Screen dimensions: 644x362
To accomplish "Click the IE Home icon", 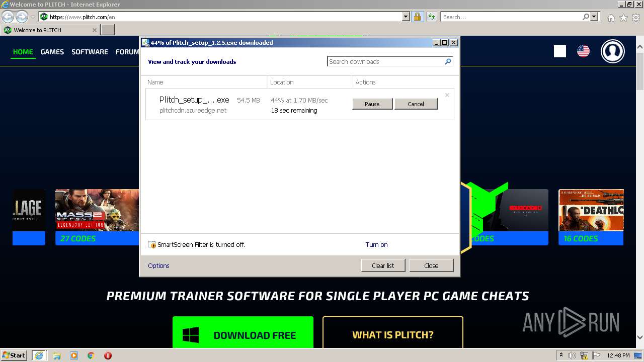I will [611, 18].
